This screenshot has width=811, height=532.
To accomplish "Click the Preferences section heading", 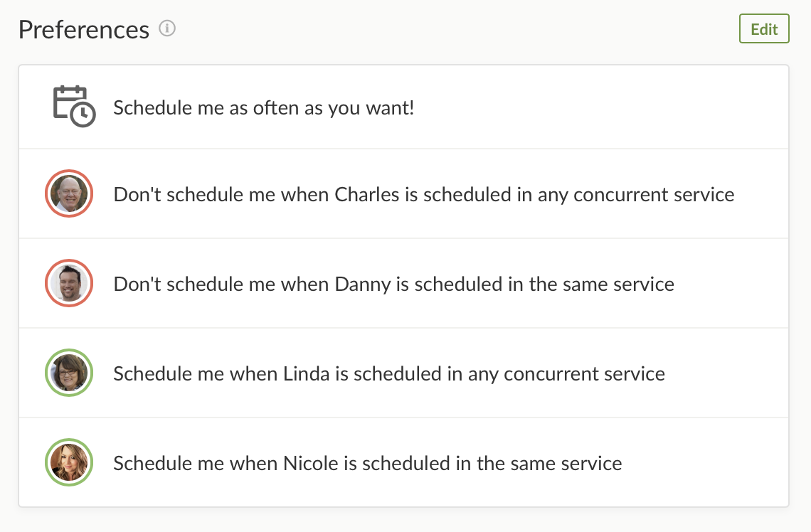I will point(84,30).
